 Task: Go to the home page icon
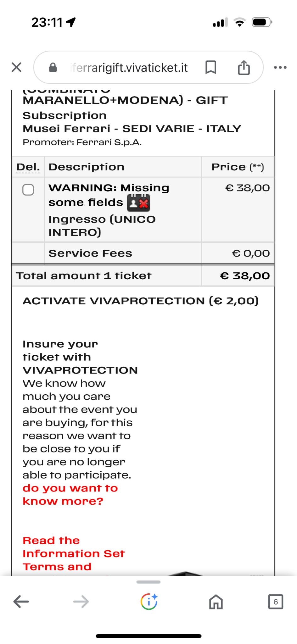tap(216, 602)
